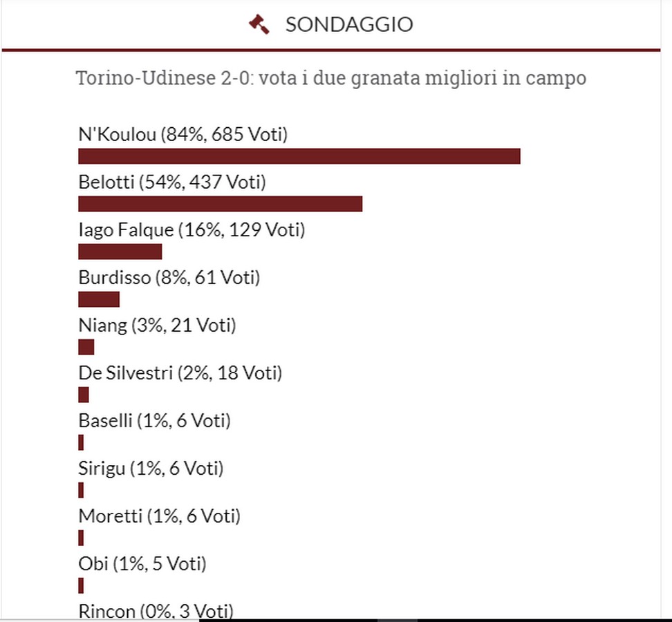Screen dimensions: 672x622
Task: Click the N'Koulou result bar
Action: click(299, 156)
